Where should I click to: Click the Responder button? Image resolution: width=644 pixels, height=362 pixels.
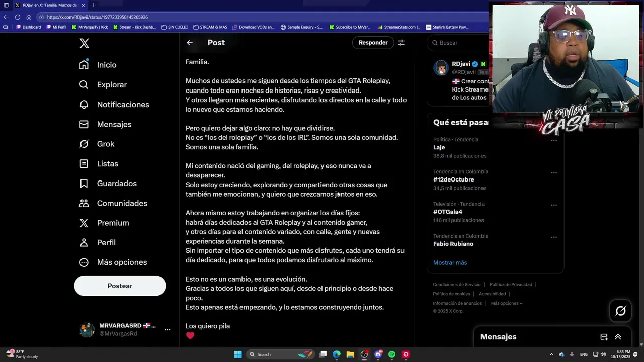(x=373, y=43)
